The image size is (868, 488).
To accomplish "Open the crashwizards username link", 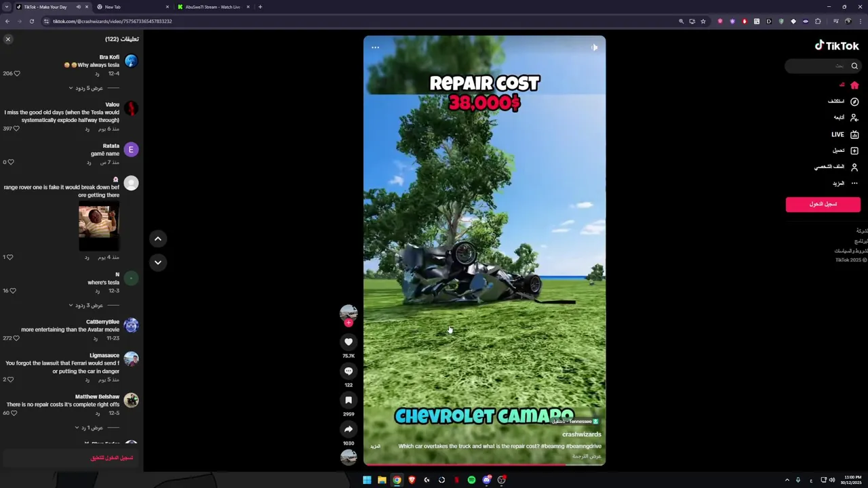I will [582, 434].
